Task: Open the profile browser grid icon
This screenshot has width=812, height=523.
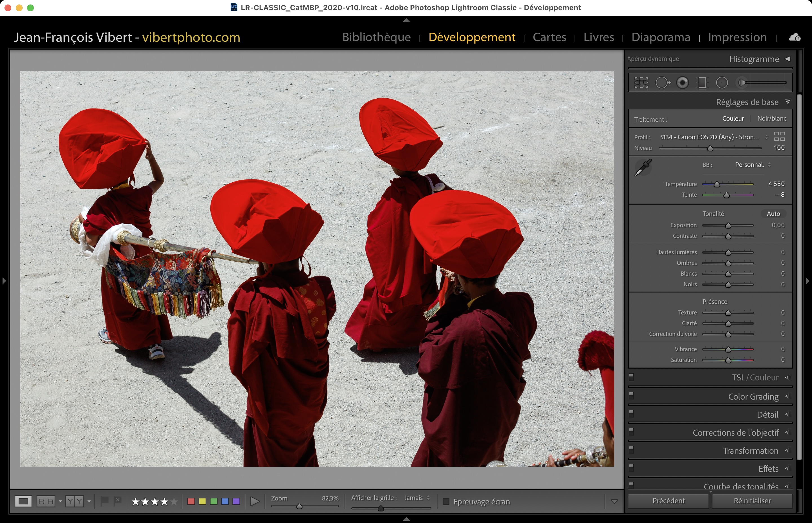Action: [779, 136]
